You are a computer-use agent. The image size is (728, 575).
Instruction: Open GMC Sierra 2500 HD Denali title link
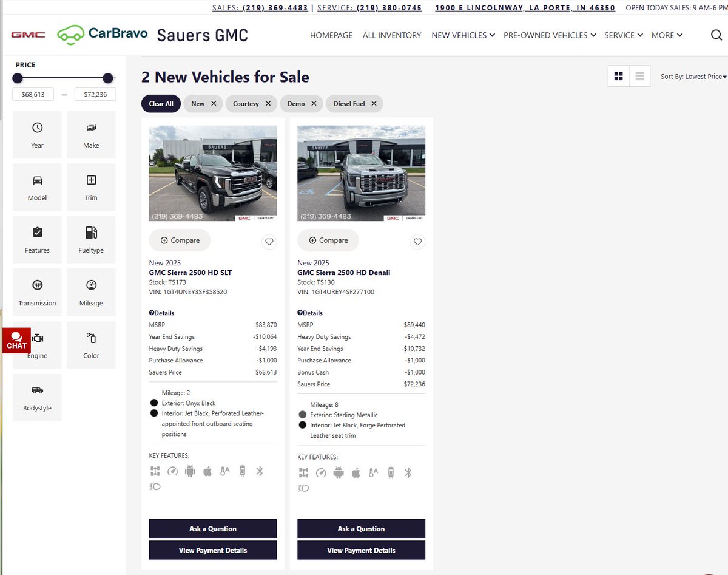(344, 273)
